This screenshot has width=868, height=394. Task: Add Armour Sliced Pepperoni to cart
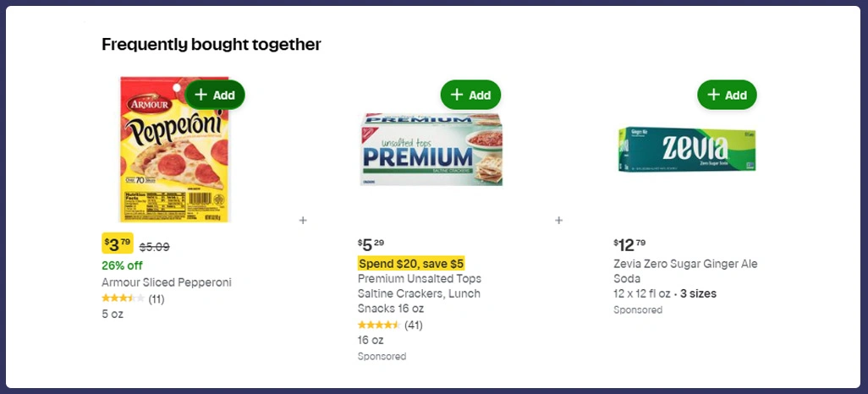click(x=215, y=95)
